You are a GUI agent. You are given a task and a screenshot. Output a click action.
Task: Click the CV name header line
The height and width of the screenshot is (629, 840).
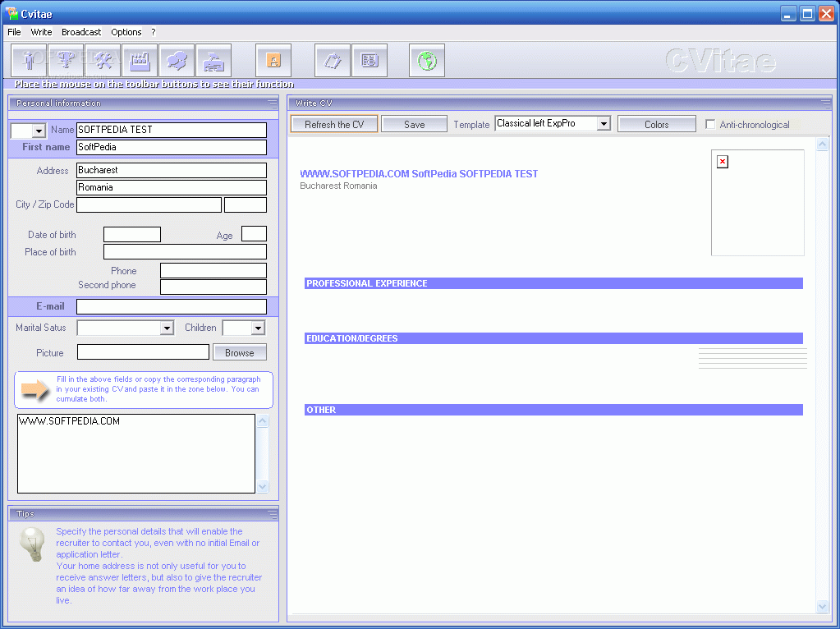click(419, 173)
